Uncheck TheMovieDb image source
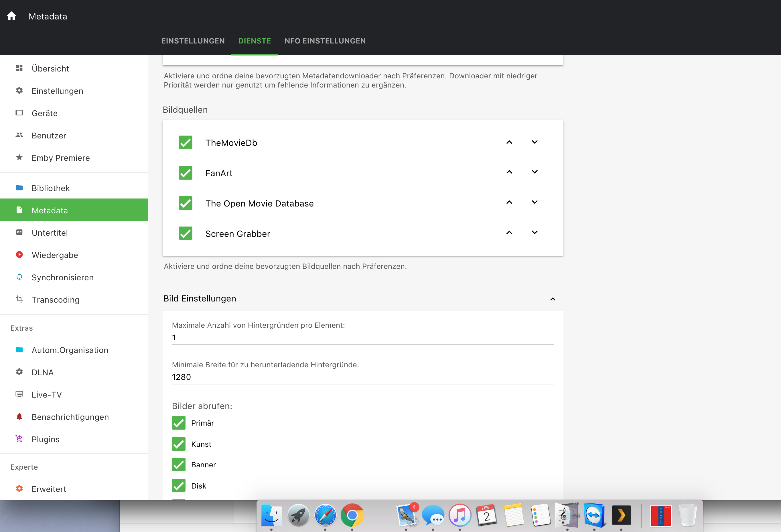781x532 pixels. tap(186, 142)
